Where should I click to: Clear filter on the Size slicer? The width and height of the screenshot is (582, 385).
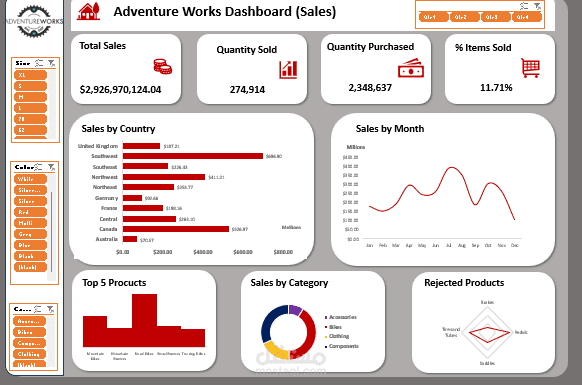tap(52, 63)
